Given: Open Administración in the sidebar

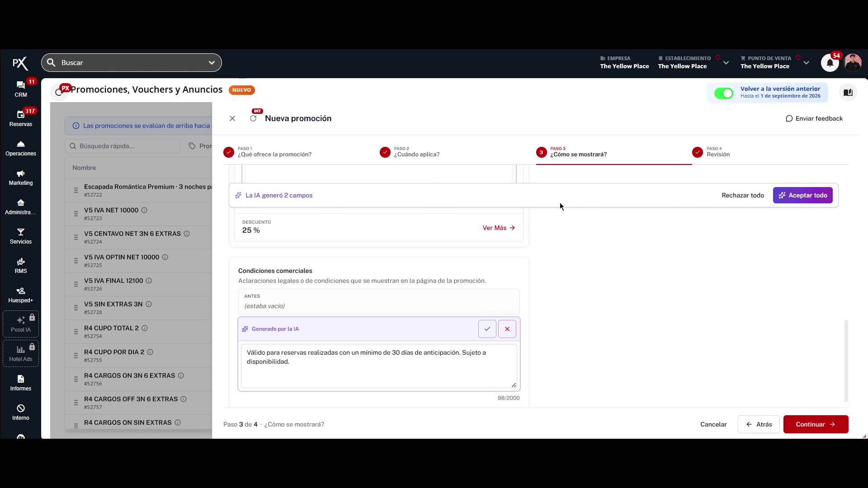Looking at the screenshot, I should point(21,207).
